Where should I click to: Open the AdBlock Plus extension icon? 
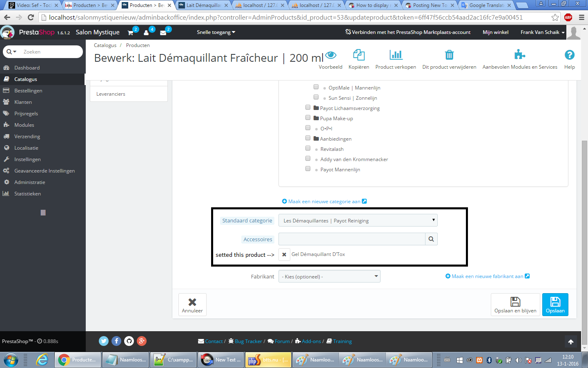(568, 18)
